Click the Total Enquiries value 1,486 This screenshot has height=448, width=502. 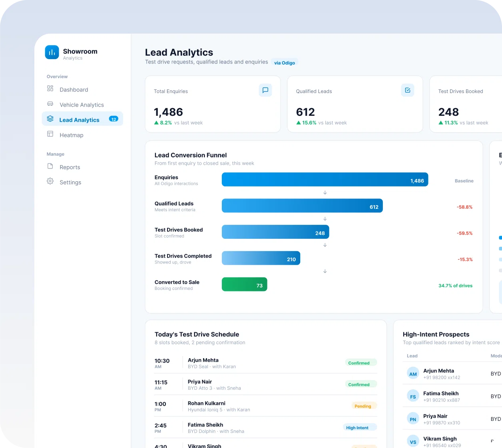click(168, 112)
